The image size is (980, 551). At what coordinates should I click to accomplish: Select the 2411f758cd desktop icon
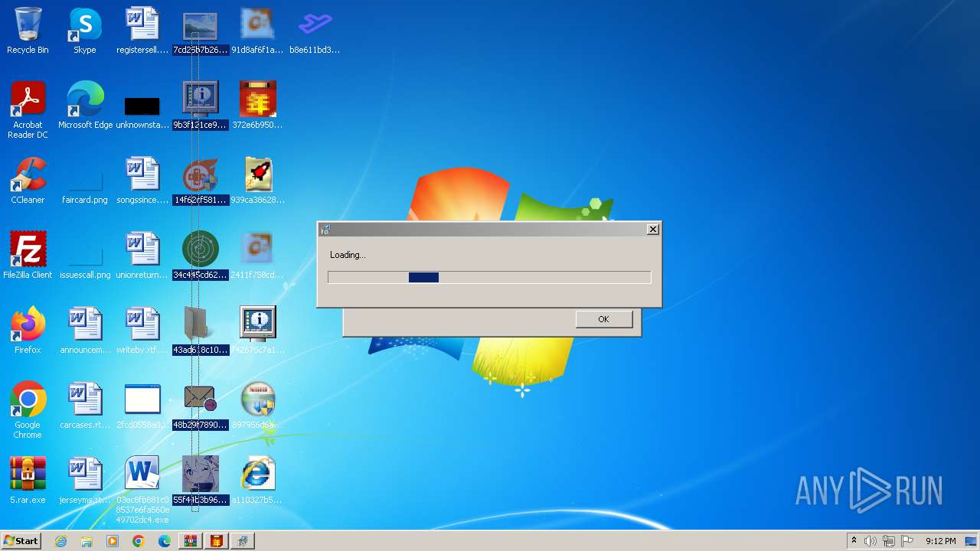click(257, 256)
